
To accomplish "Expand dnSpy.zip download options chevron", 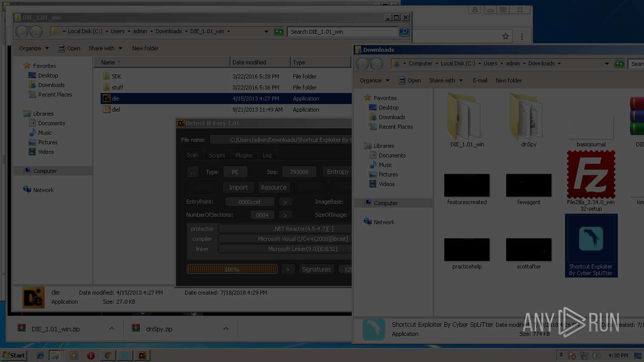I will [226, 329].
